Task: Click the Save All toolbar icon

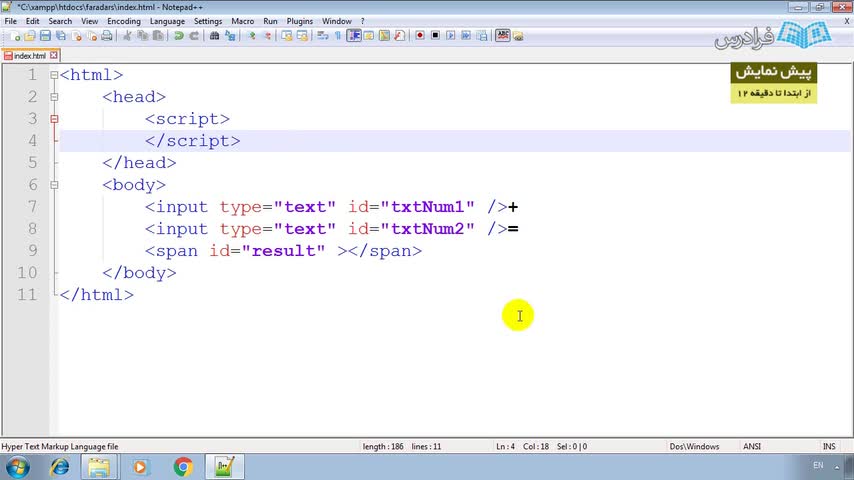Action: (60, 36)
